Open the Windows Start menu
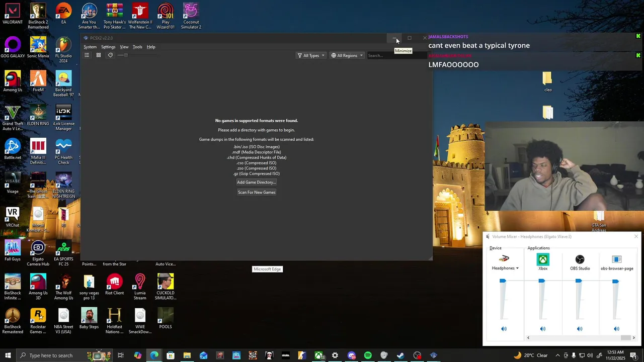This screenshot has height=362, width=644. tap(8, 355)
